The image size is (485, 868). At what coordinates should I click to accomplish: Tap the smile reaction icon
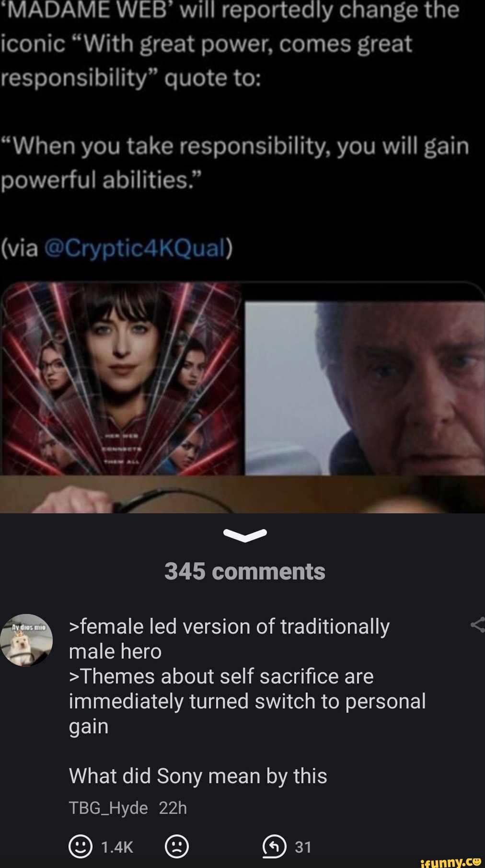coord(81,846)
